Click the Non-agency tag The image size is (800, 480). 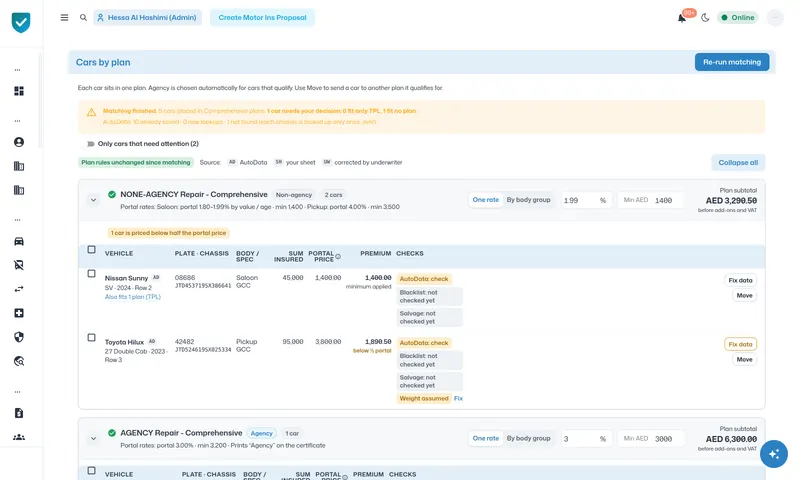(293, 195)
